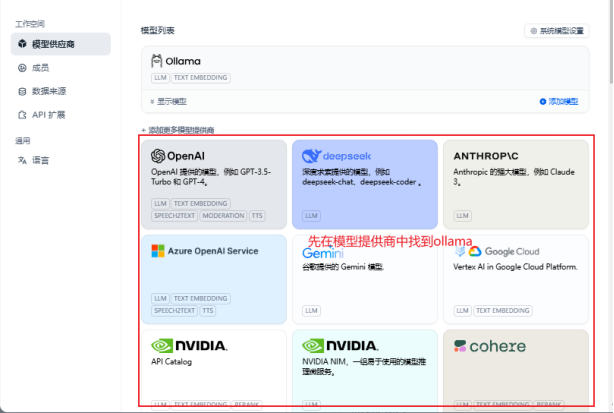Click the MODERATION tag on OpenAI card
Screen dimensions: 614x413
223,216
